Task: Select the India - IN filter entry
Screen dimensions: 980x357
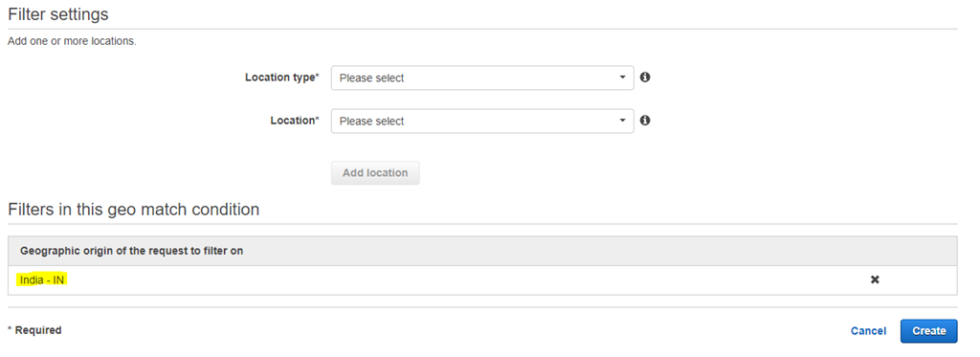Action: point(42,280)
